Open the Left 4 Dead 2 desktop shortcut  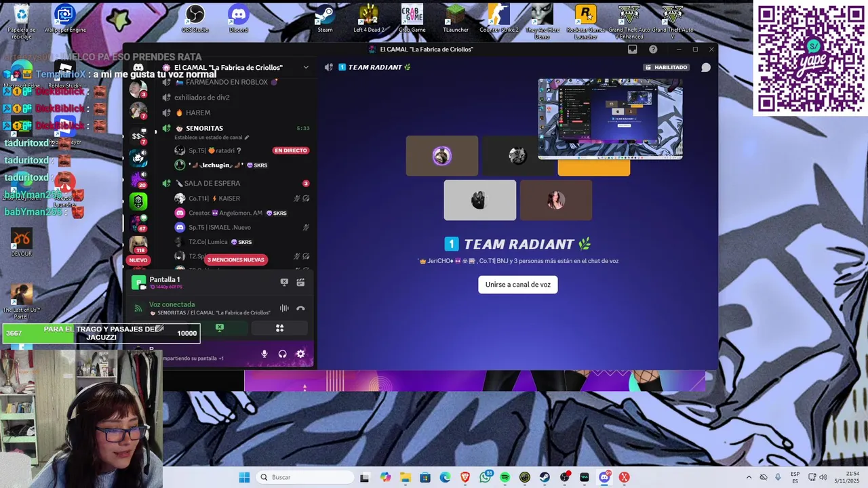(368, 19)
